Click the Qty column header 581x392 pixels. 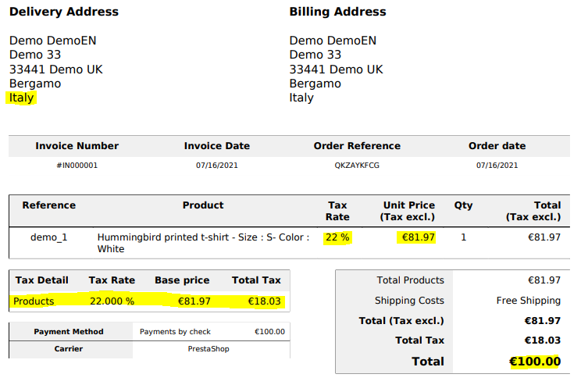(463, 205)
